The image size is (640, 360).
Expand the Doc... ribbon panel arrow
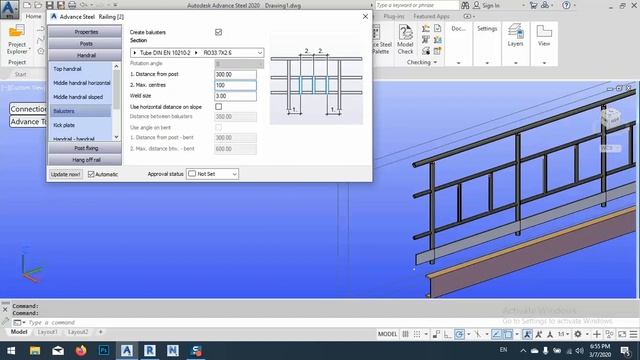pyautogui.click(x=458, y=63)
